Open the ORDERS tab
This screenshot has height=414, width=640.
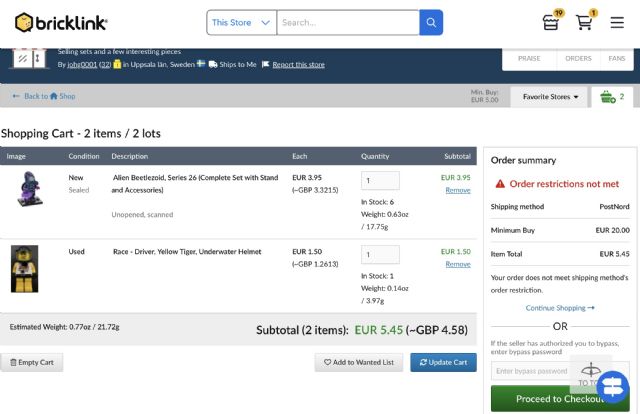[578, 59]
